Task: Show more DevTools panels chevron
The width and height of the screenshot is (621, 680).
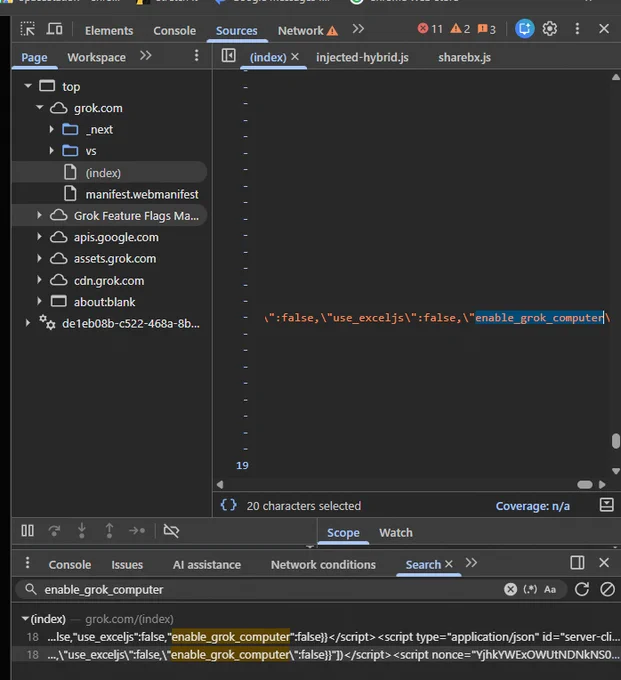Action: click(x=358, y=29)
